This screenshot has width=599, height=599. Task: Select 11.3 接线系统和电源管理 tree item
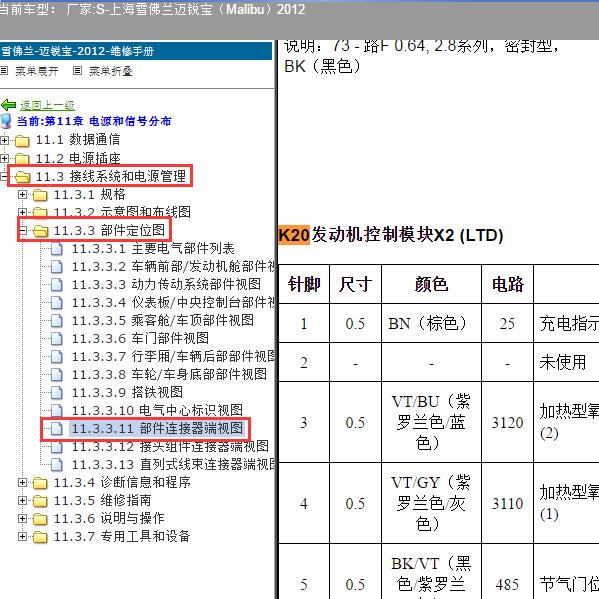coord(111,176)
